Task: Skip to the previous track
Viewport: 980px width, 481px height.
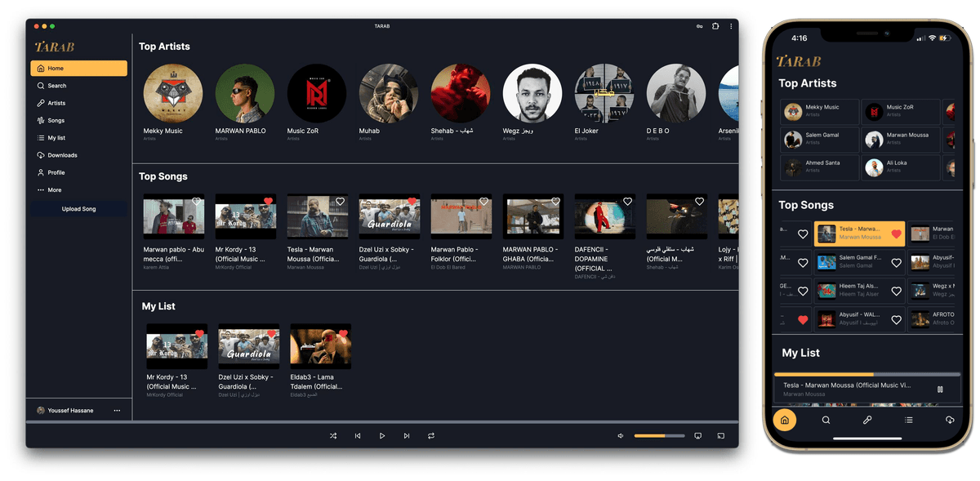Action: [x=358, y=436]
